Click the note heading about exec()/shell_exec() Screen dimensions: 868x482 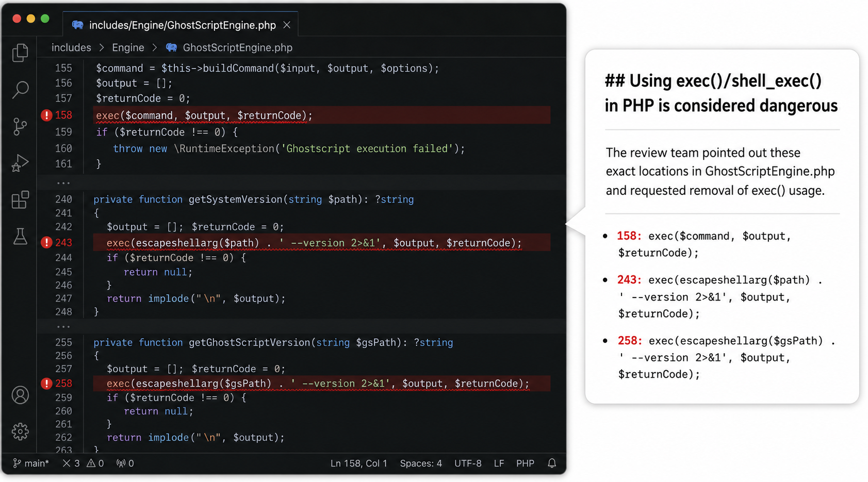(x=721, y=93)
